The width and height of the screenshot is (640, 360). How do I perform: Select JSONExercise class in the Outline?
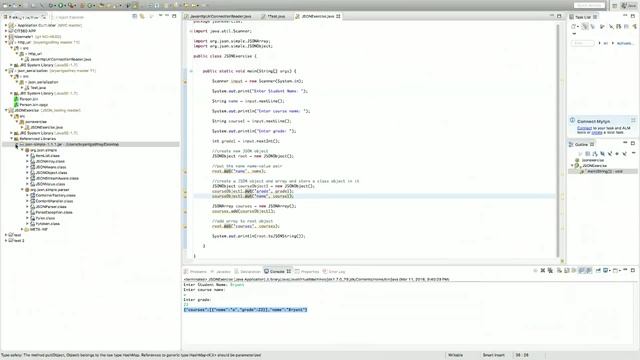click(x=594, y=166)
